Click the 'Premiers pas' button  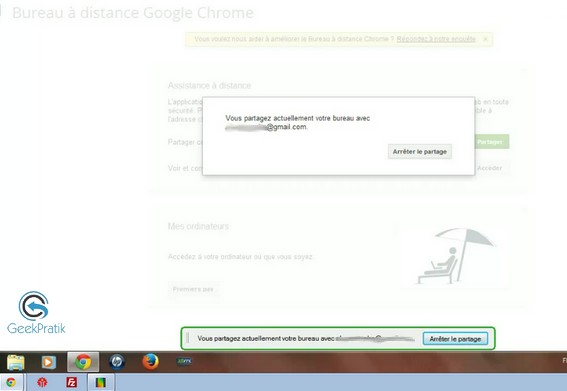(x=193, y=289)
